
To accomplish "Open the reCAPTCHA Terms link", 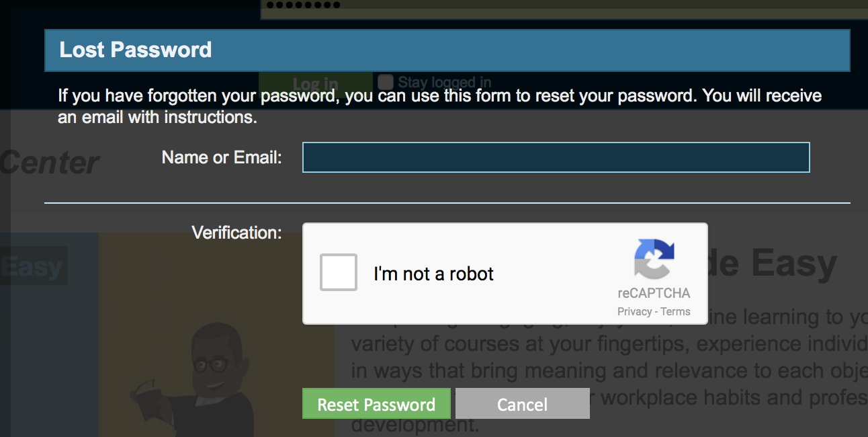I will 675,311.
